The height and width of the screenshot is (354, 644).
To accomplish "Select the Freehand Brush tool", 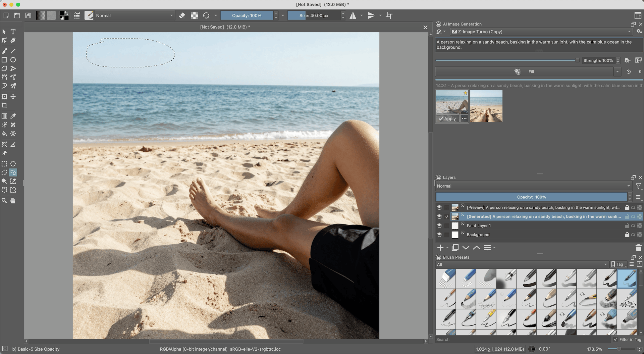I will coord(5,51).
